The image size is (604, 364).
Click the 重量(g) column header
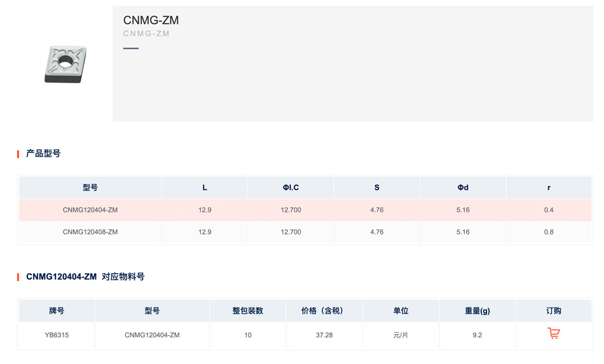pyautogui.click(x=477, y=311)
